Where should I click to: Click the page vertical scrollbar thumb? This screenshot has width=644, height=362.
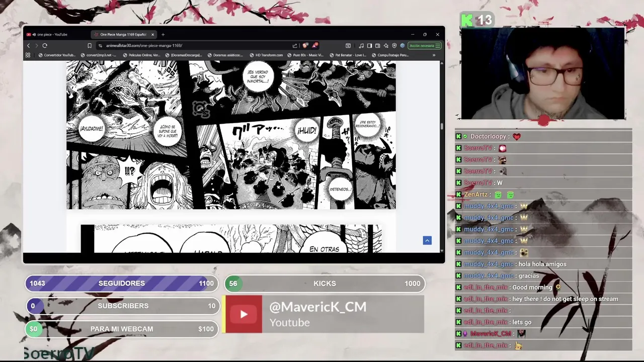(x=442, y=126)
